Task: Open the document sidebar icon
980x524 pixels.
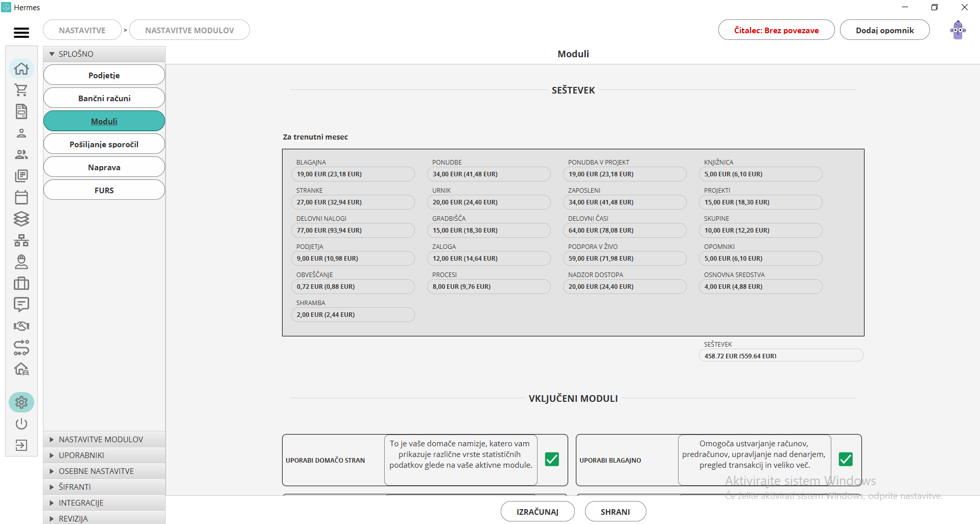Action: 21,111
